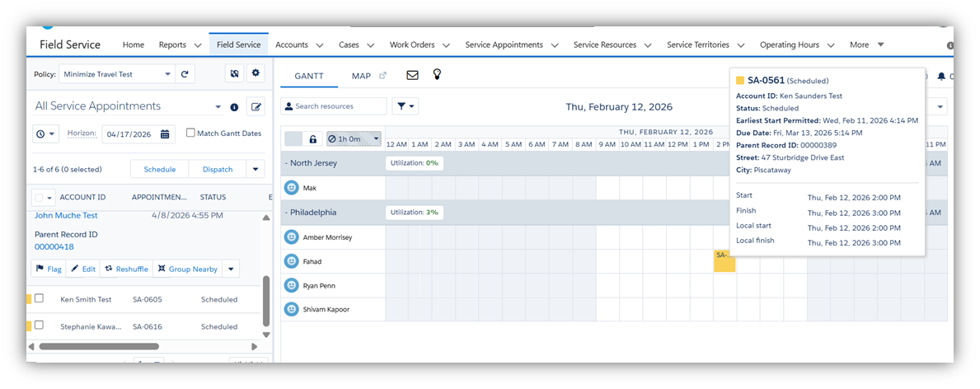
Task: Click the Dispatch button
Action: [218, 169]
